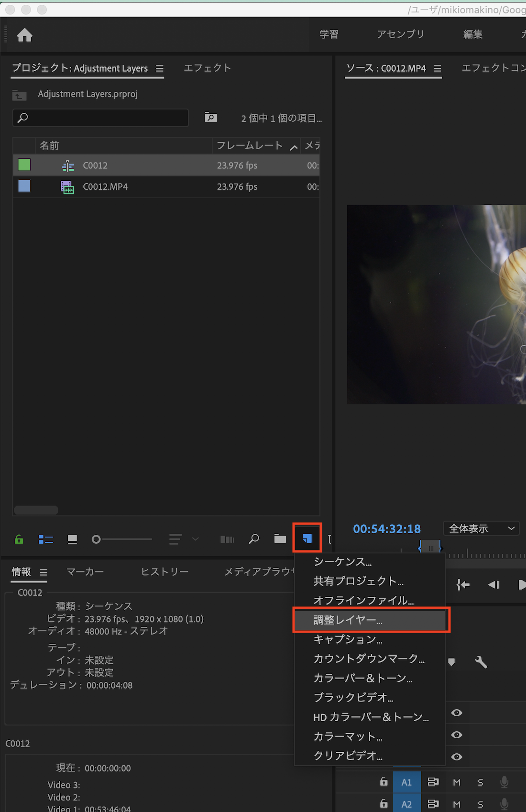Click the フレームレート column sort arrow
Viewport: 526px width, 812px height.
tap(294, 147)
